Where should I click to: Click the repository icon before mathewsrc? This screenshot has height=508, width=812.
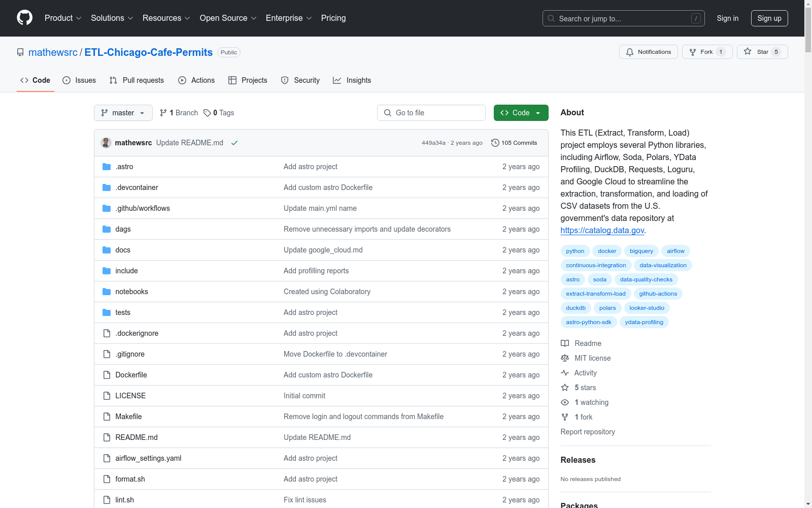[x=20, y=52]
